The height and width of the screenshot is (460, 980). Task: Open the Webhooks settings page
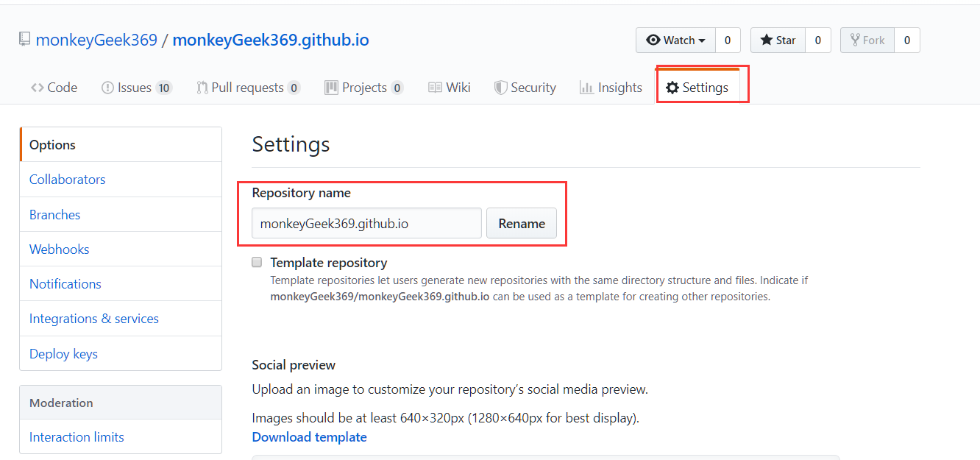[x=121, y=250]
